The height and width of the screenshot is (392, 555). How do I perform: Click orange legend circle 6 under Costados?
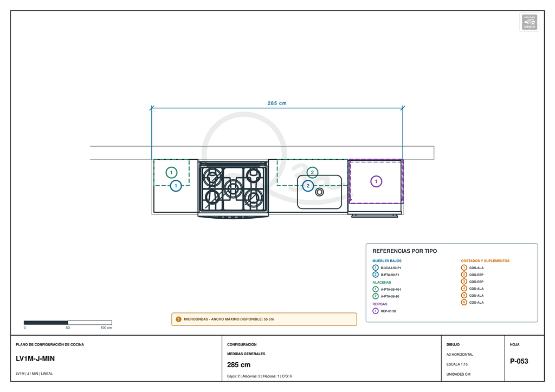464,302
